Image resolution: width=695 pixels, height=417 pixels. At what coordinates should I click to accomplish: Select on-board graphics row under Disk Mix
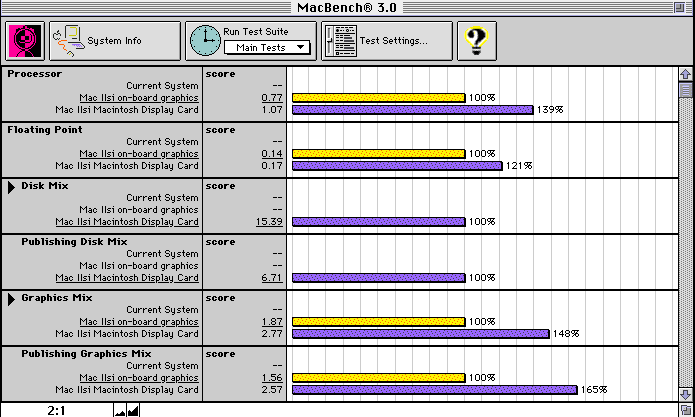139,210
